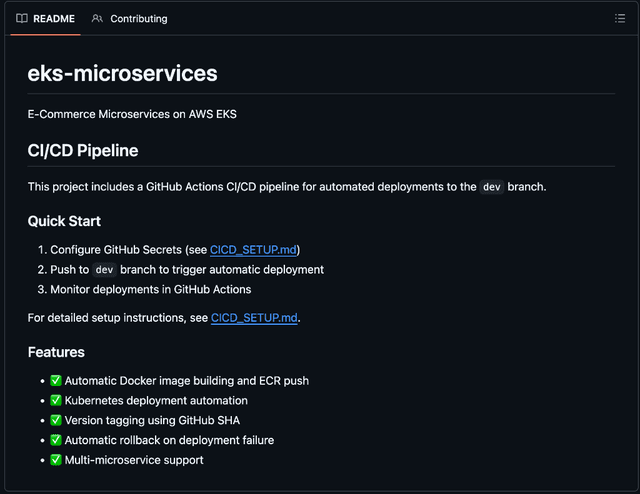This screenshot has height=494, width=640.
Task: Click the dev code tag in Push to step
Action: click(104, 270)
